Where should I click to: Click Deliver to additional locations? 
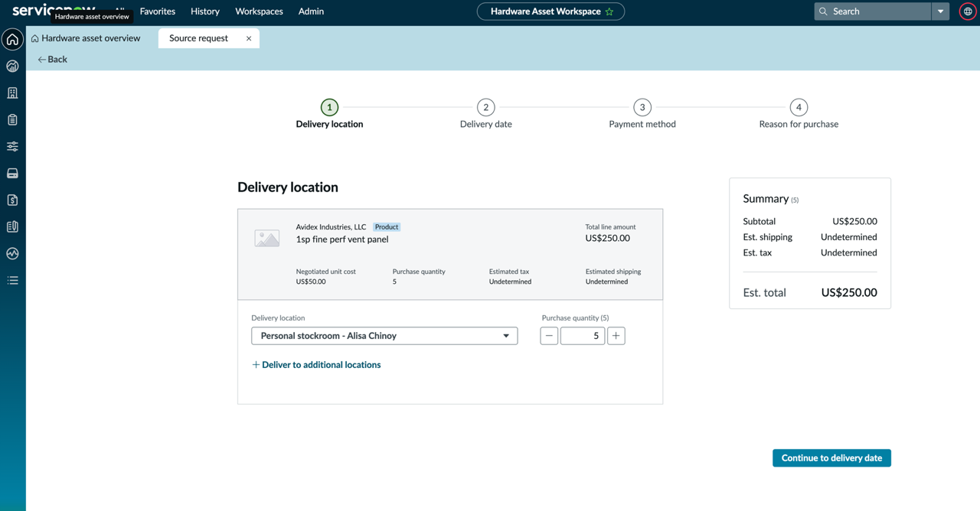316,365
